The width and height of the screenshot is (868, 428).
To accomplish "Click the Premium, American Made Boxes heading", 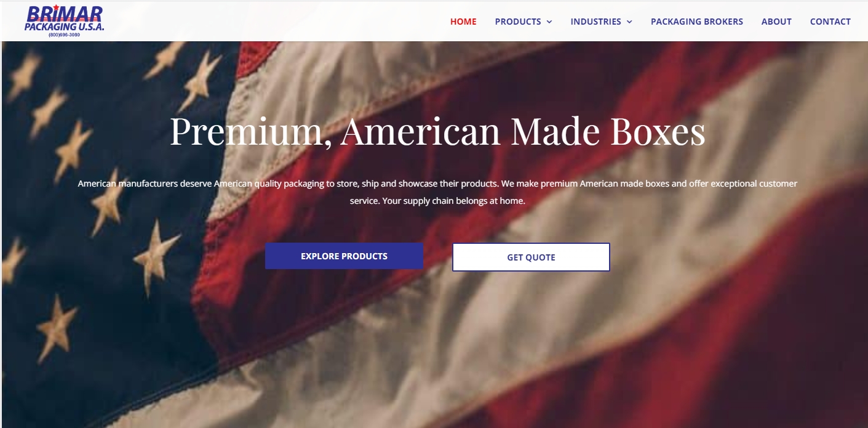I will pos(437,131).
